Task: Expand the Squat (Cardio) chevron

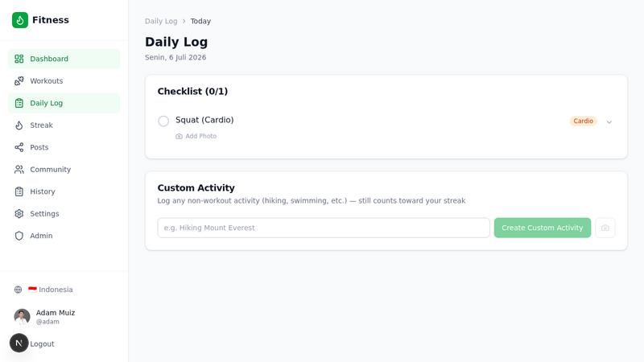Action: click(x=609, y=122)
